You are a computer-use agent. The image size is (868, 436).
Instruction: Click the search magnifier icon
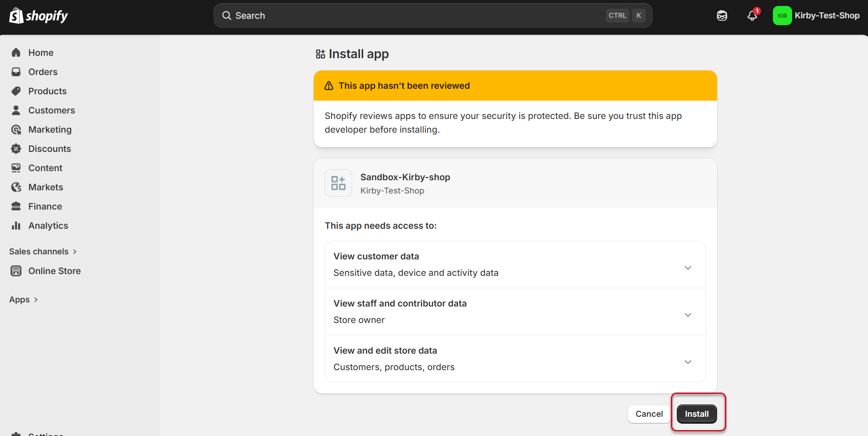point(226,16)
